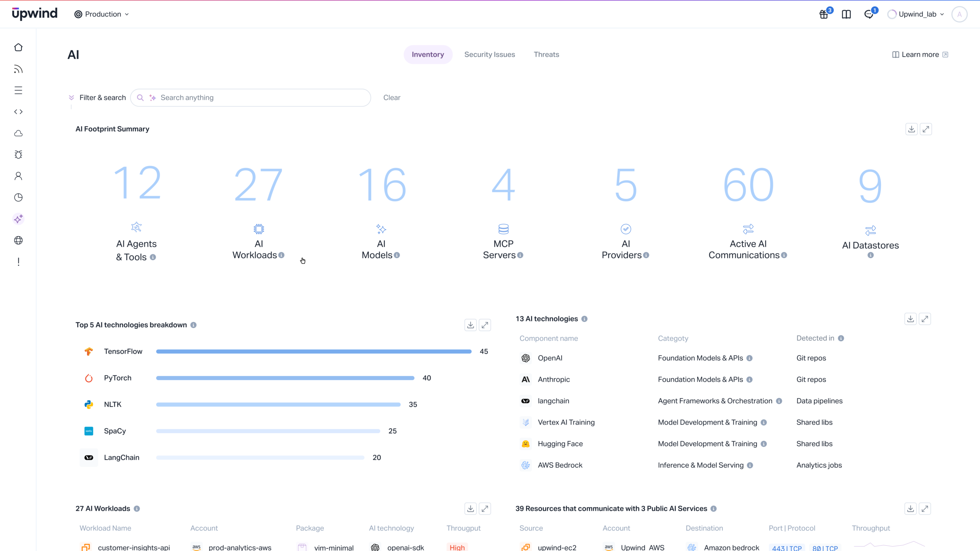The image size is (980, 551).
Task: Switch to the Security Issues tab
Action: pyautogui.click(x=490, y=54)
